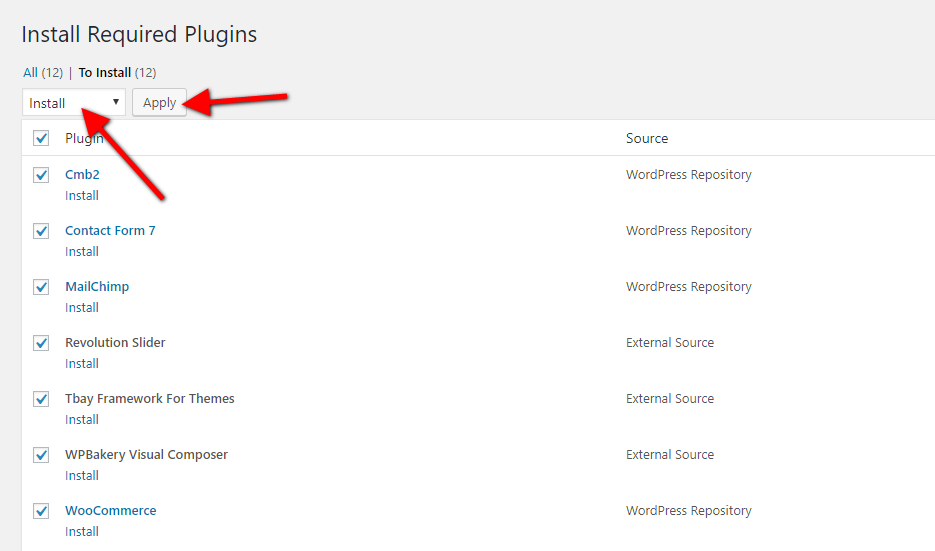Click the Apply button
The width and height of the screenshot is (935, 551).
coord(159,103)
